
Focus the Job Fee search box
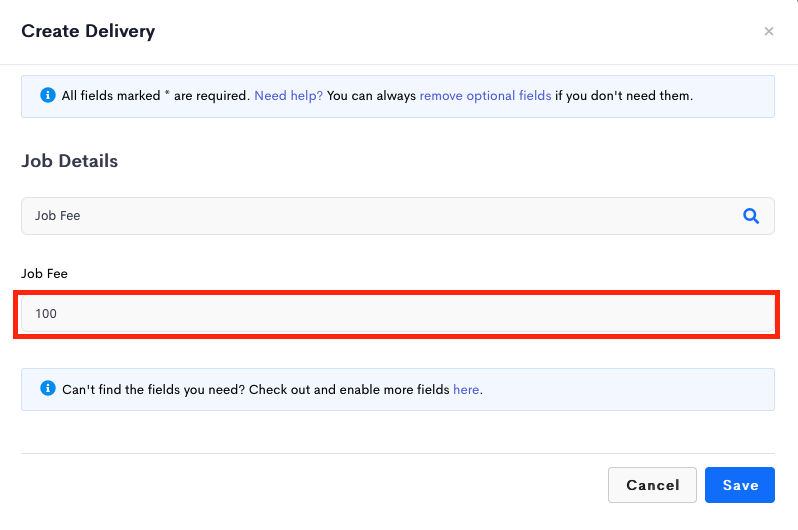tap(397, 216)
